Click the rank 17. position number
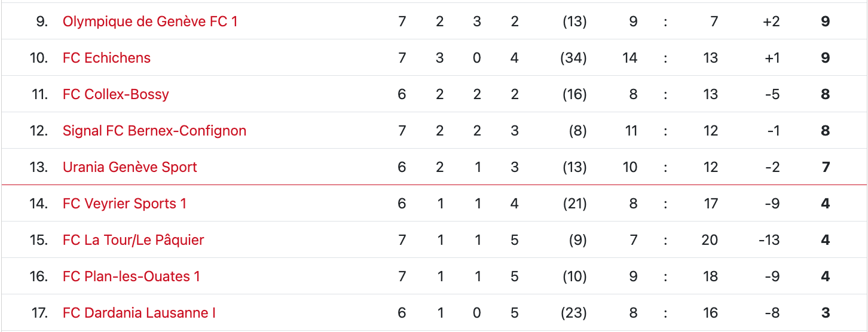Screen dimensions: 868x332 point(38,313)
